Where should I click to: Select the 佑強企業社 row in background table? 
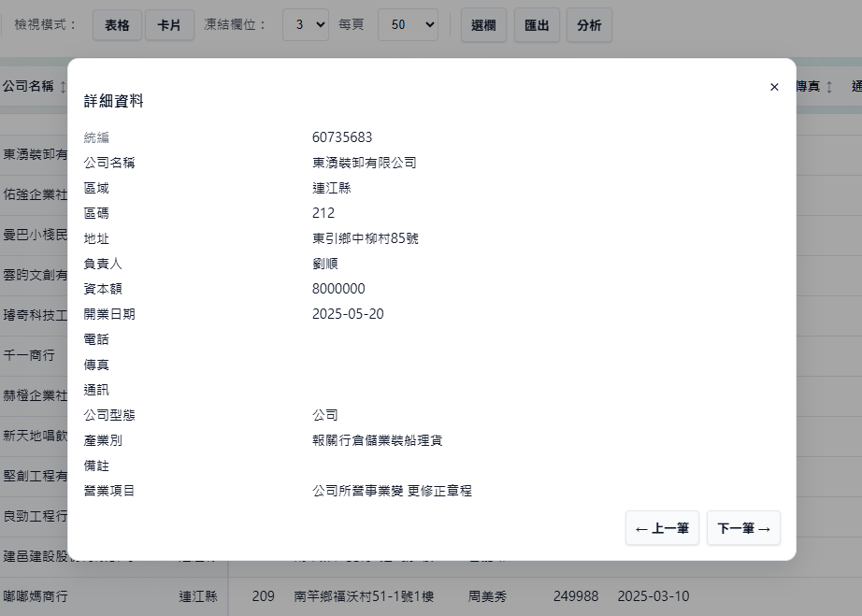34,194
